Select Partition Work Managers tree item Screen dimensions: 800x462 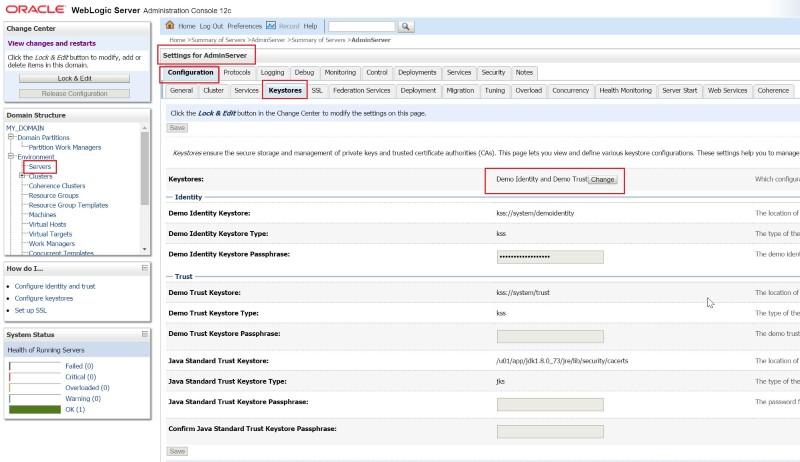(65, 147)
